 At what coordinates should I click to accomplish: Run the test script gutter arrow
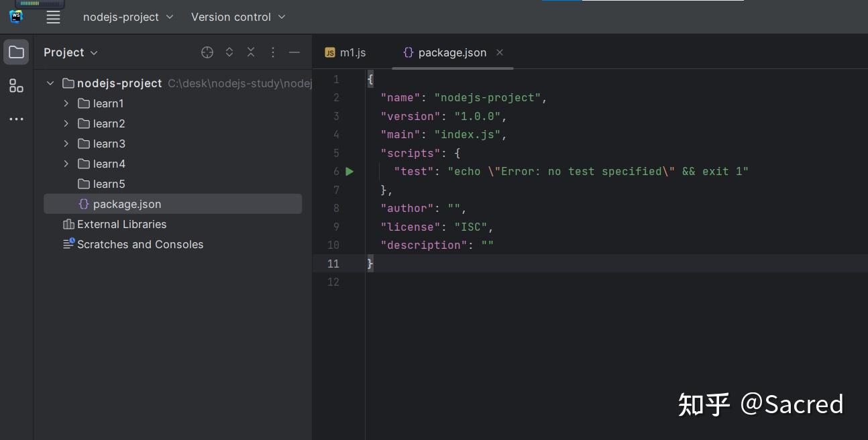[349, 172]
